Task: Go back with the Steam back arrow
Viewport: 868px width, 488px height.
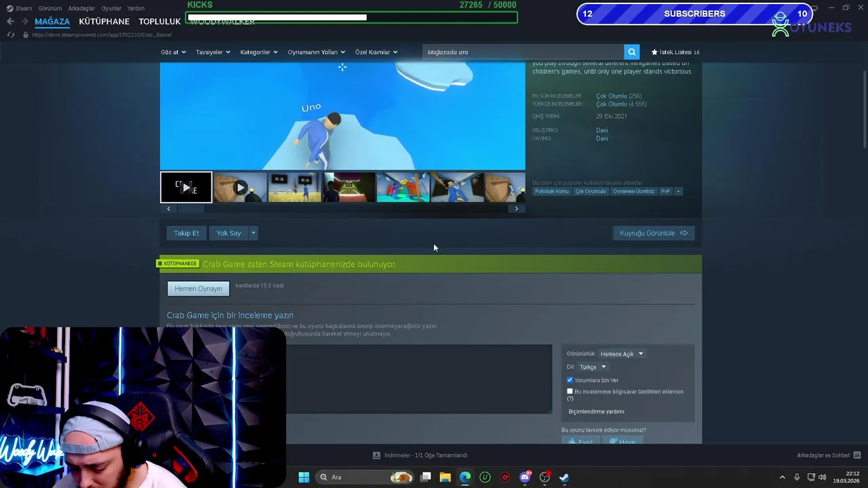Action: point(10,22)
